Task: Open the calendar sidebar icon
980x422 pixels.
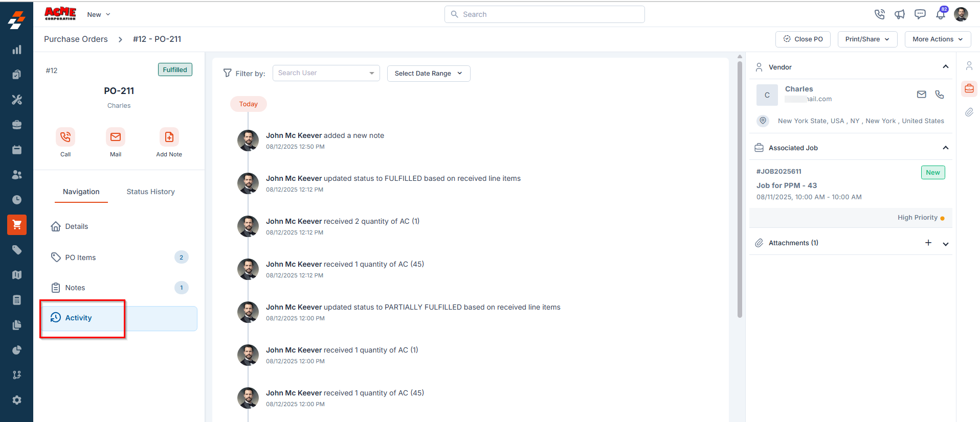Action: coord(17,150)
